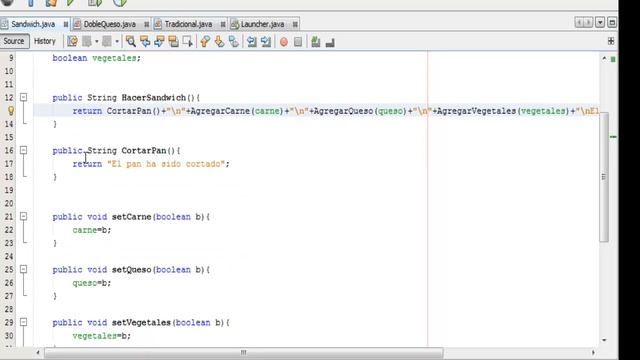Start Macro Recording with red circle icon
The height and width of the screenshot is (360, 640).
pos(284,42)
